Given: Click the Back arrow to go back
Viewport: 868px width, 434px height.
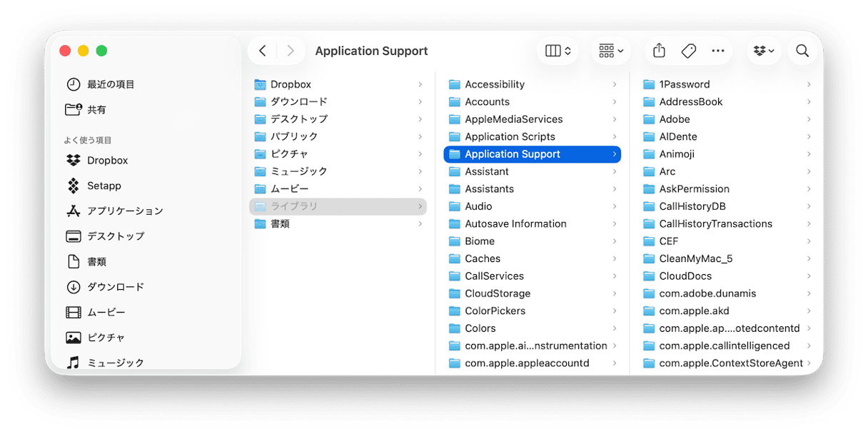Looking at the screenshot, I should (x=261, y=50).
